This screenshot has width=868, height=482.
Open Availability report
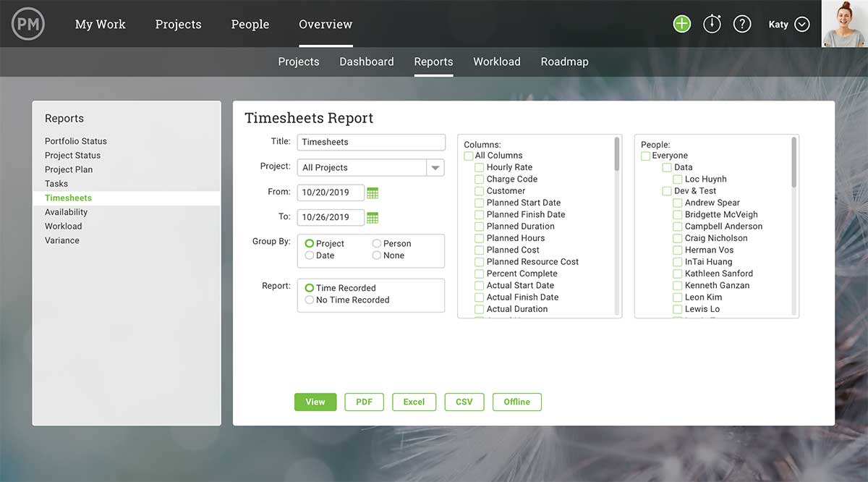click(x=66, y=212)
